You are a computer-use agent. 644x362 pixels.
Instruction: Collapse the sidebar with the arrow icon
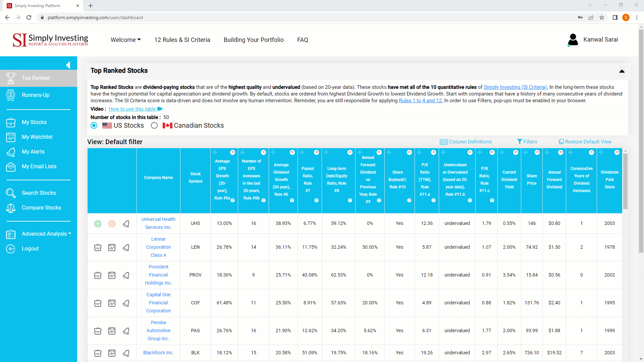tap(68, 65)
